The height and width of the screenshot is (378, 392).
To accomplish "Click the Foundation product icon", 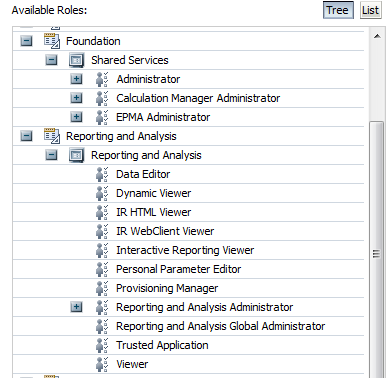I will [52, 41].
